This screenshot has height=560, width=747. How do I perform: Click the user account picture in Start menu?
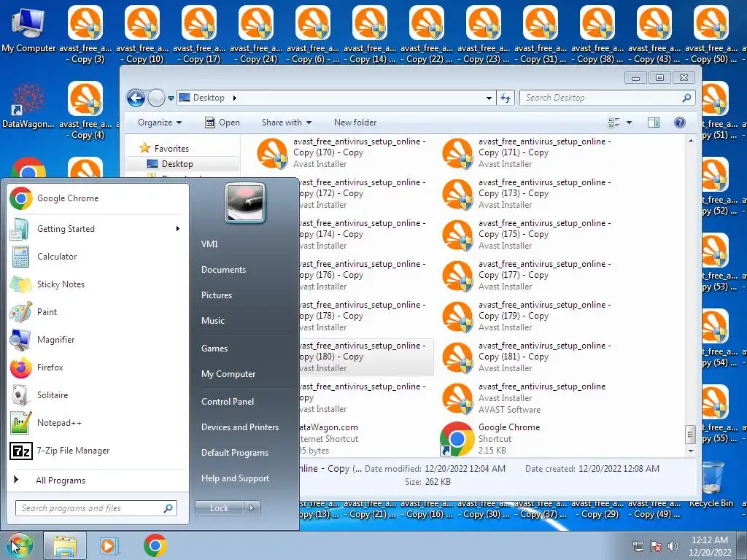pos(245,203)
